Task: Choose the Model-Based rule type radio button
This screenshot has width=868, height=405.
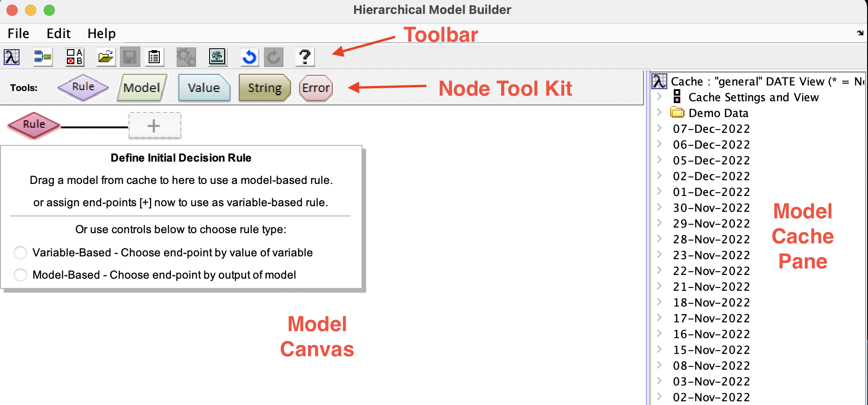Action: 20,275
